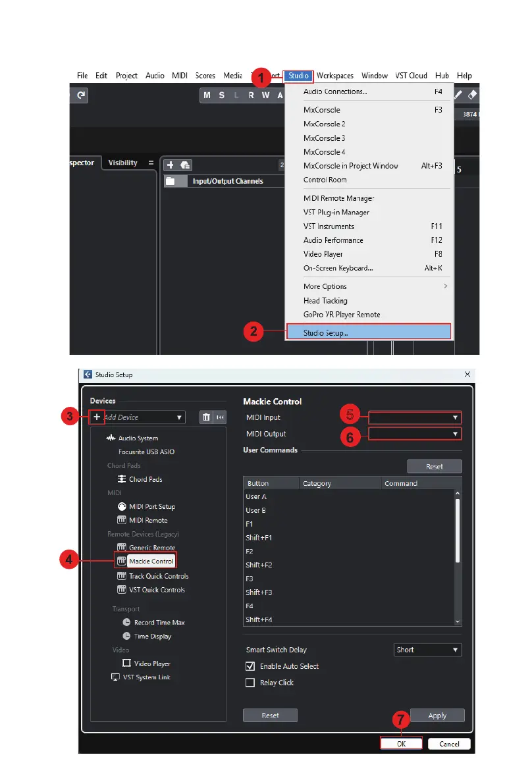Select Studio Setup... menu entry

pyautogui.click(x=369, y=332)
